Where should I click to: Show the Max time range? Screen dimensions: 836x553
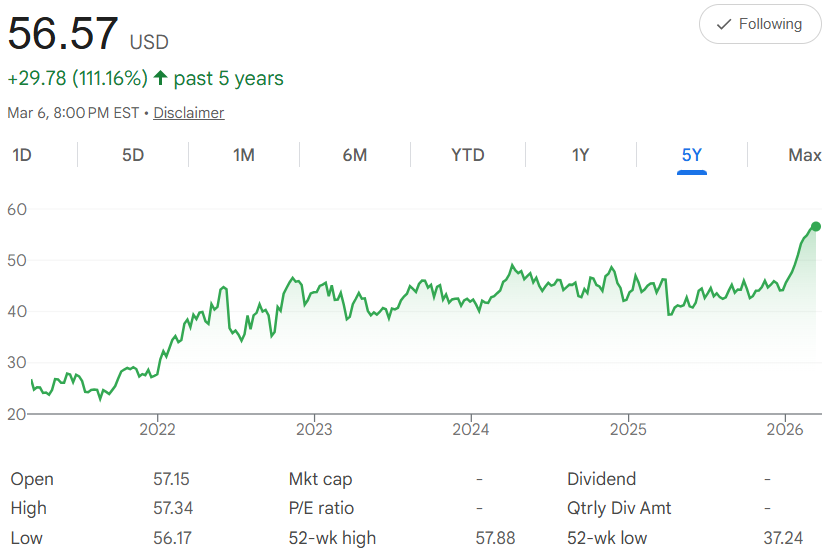(804, 155)
